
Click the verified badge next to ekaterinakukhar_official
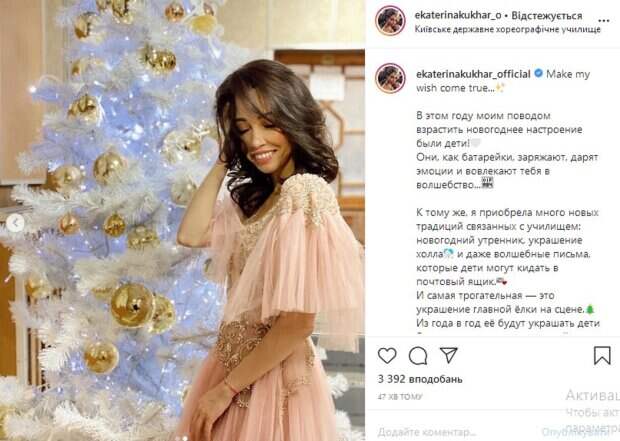point(539,74)
